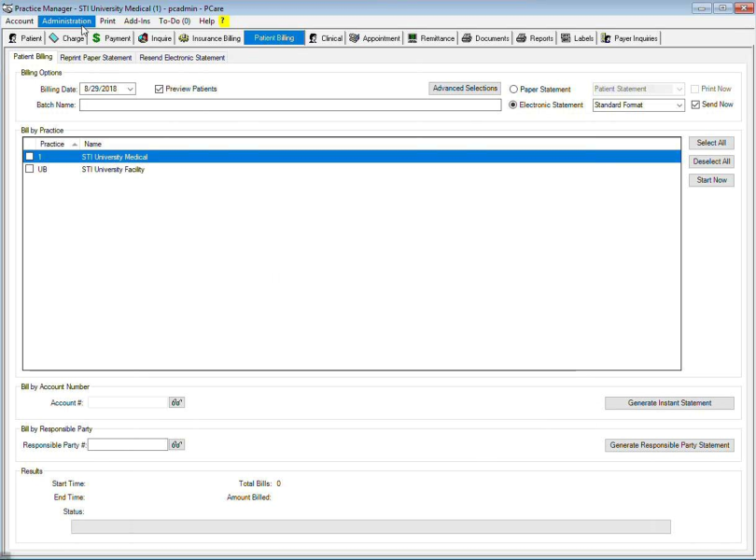Click the yellow Help question mark icon
Image resolution: width=756 pixels, height=560 pixels.
[x=223, y=21]
